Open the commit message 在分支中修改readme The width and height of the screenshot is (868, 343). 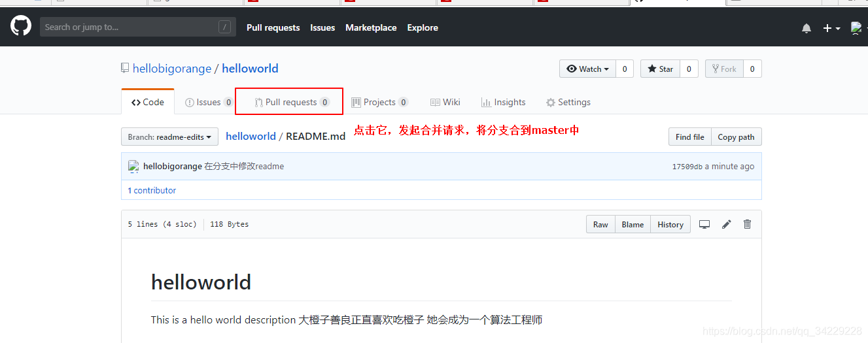(244, 166)
